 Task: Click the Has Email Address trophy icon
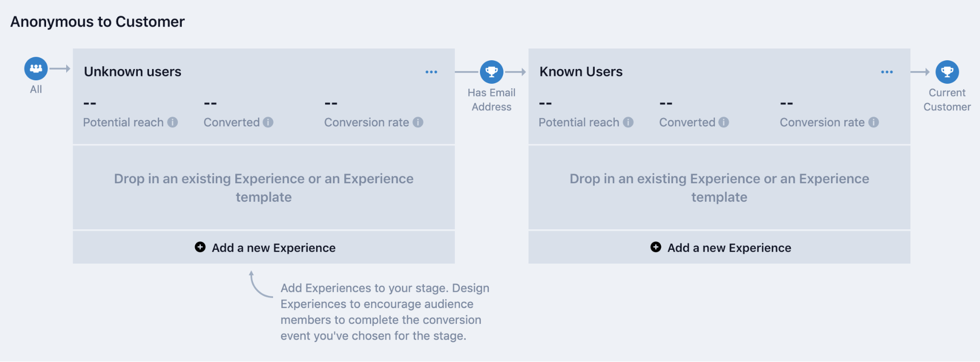491,72
